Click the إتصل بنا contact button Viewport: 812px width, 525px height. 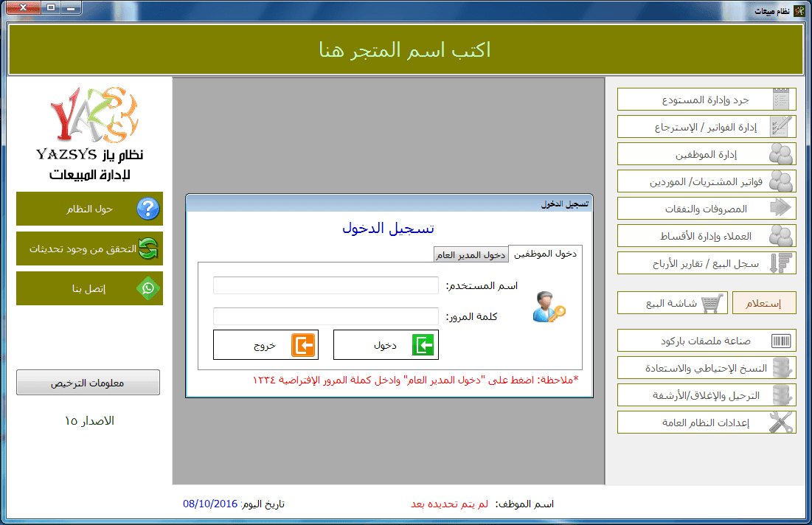click(89, 288)
